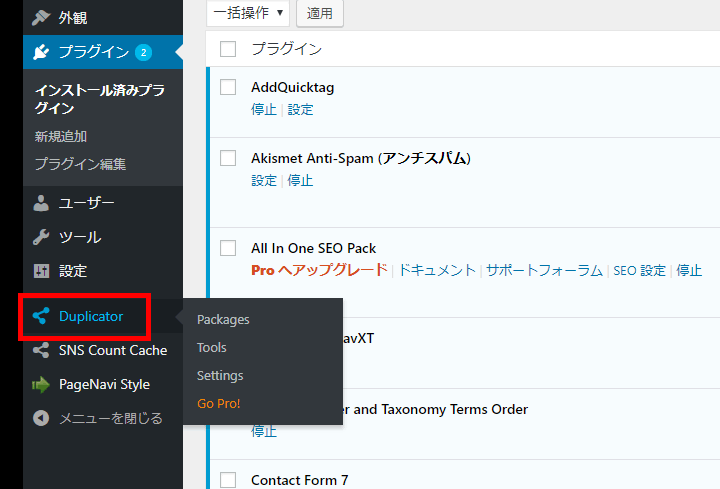The image size is (720, 489).
Task: Click the SNS Count Cache icon
Action: click(41, 350)
